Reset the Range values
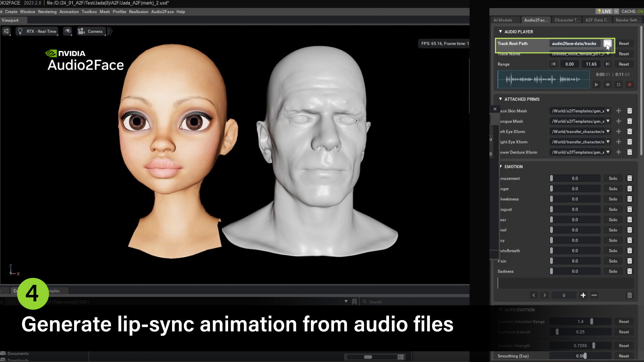 (624, 64)
